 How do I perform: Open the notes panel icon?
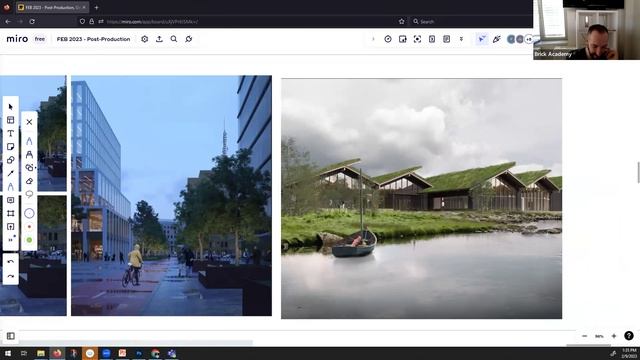pos(447,39)
